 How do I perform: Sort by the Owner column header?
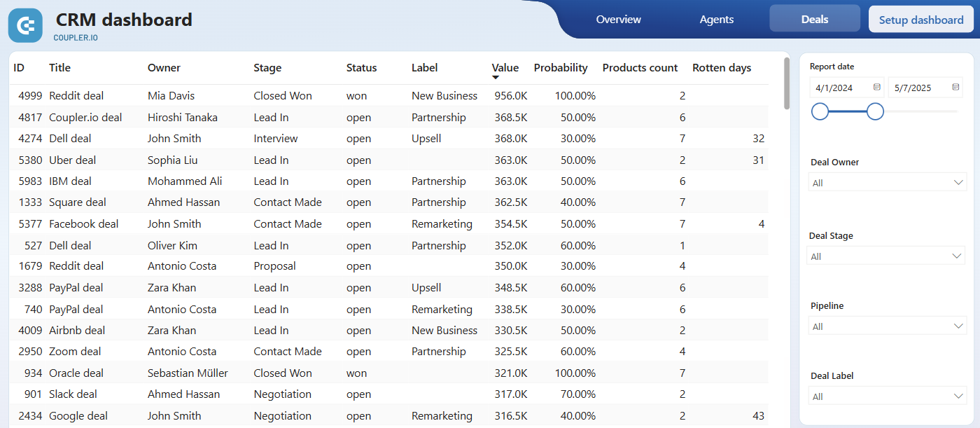coord(164,68)
